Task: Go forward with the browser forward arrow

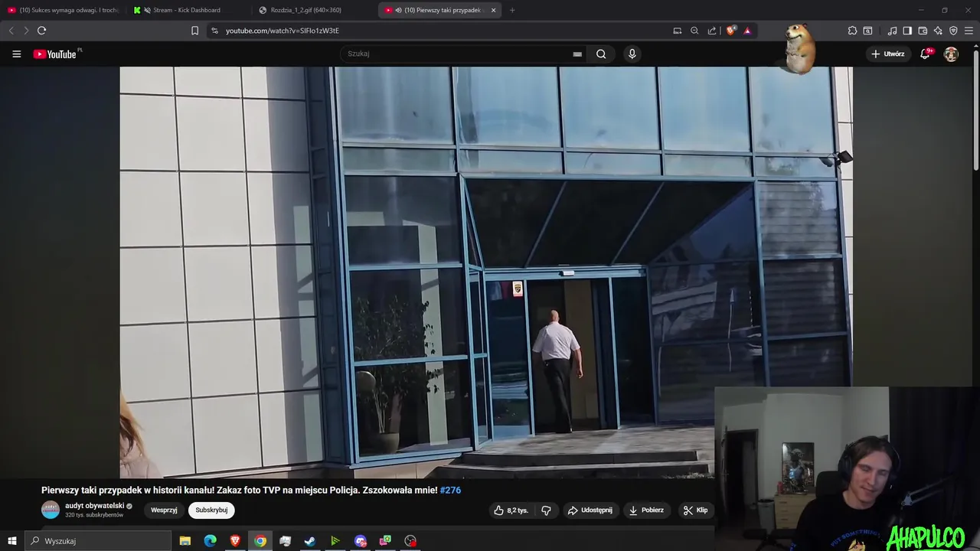Action: tap(25, 31)
